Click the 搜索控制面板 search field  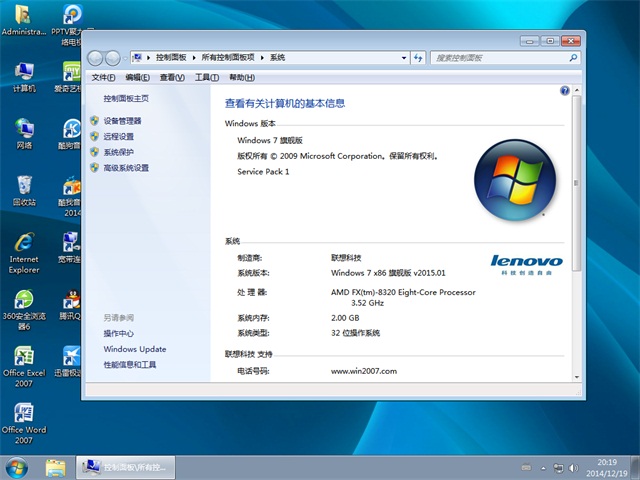coord(498,58)
